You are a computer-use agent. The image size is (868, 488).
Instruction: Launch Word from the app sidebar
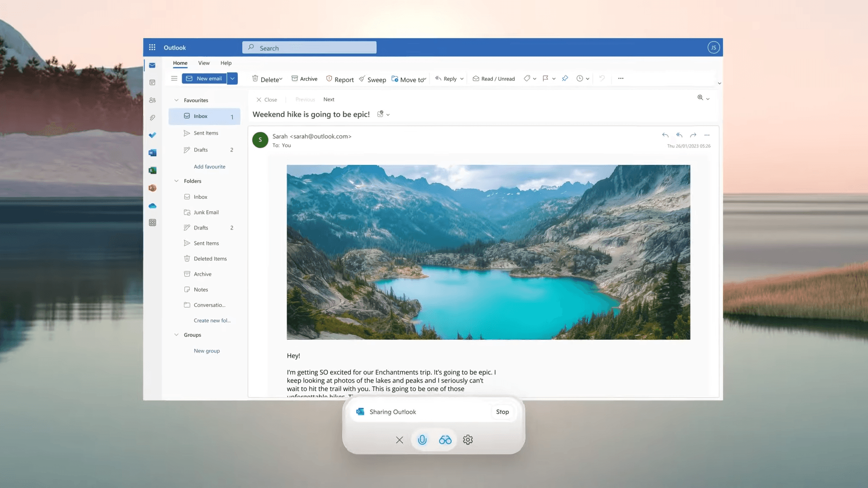click(152, 153)
